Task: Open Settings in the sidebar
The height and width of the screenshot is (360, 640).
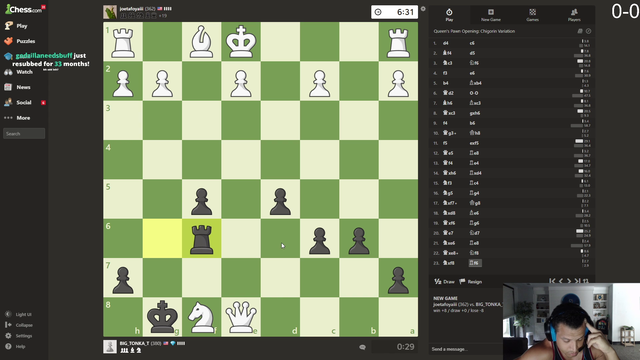Action: coord(19,336)
